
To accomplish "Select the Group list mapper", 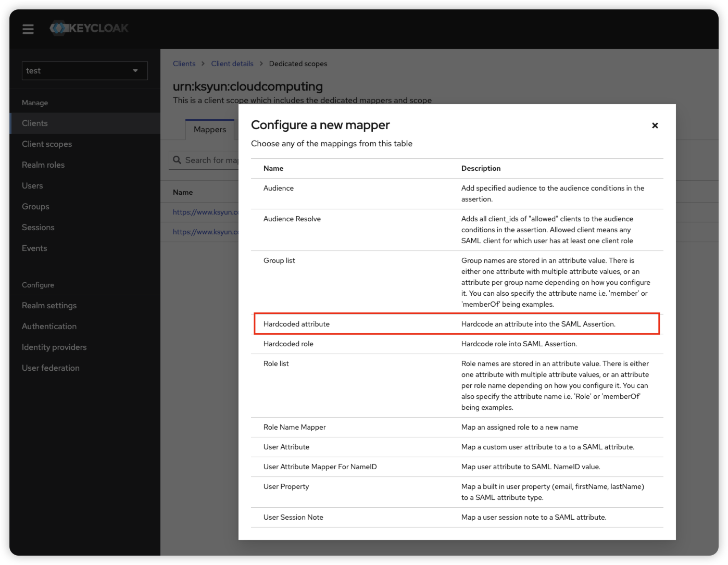I will [x=279, y=261].
